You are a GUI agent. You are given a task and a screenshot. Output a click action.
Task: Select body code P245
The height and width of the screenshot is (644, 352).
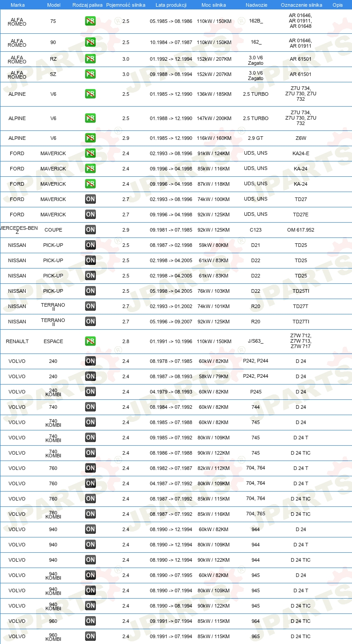coord(256,392)
